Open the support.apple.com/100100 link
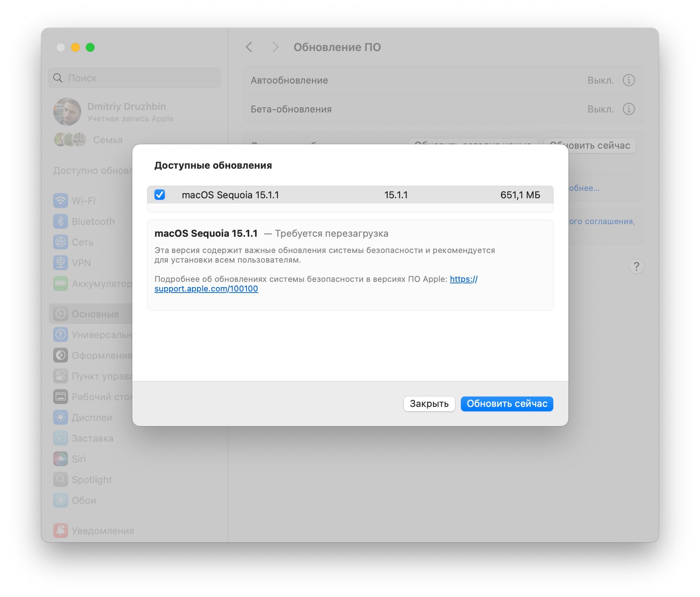Screen dimensions: 700x597 pyautogui.click(x=206, y=289)
